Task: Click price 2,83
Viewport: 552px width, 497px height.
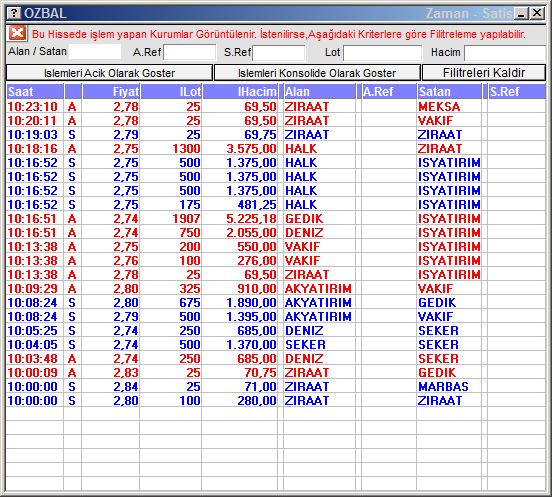Action: (126, 373)
